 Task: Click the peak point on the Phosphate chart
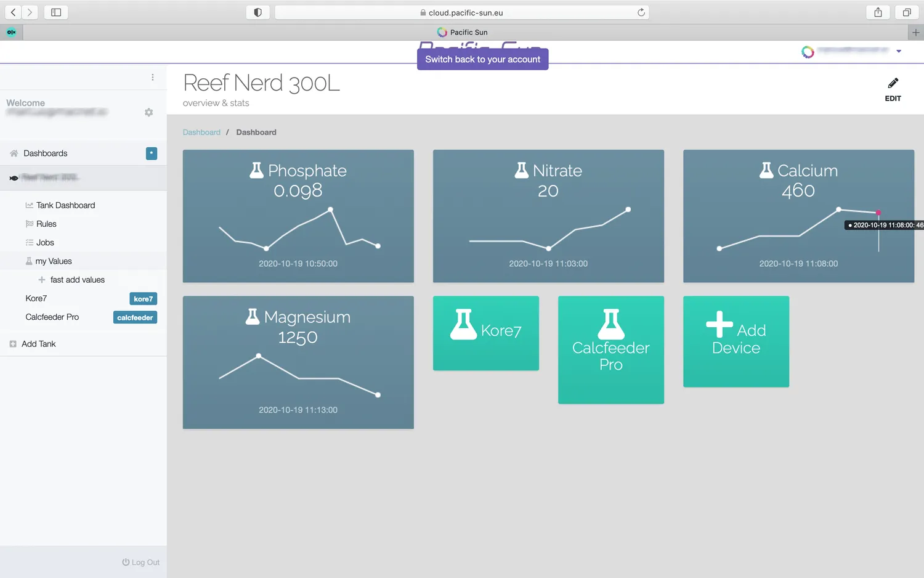click(x=331, y=210)
